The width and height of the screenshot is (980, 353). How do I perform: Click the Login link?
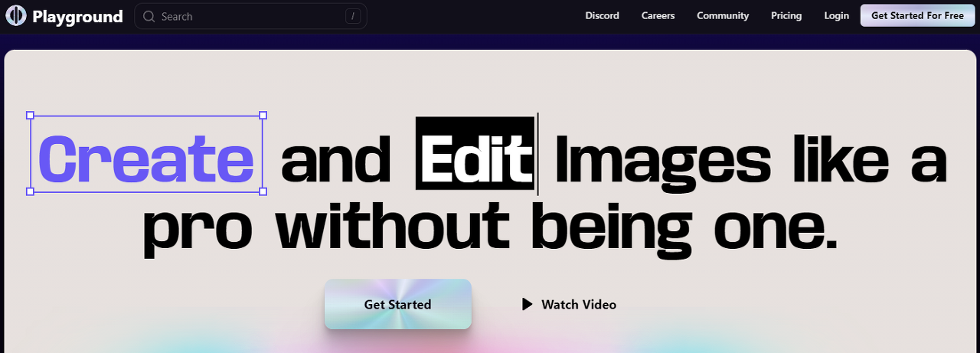click(x=836, y=15)
